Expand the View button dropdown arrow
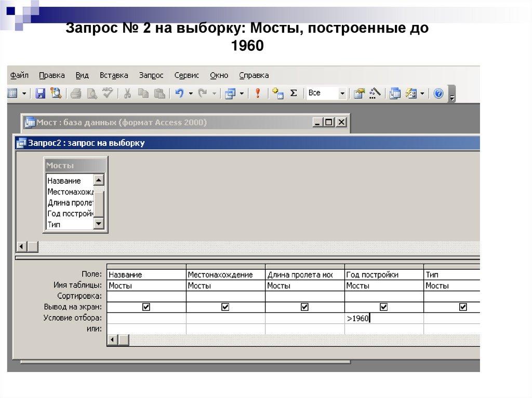 (23, 93)
